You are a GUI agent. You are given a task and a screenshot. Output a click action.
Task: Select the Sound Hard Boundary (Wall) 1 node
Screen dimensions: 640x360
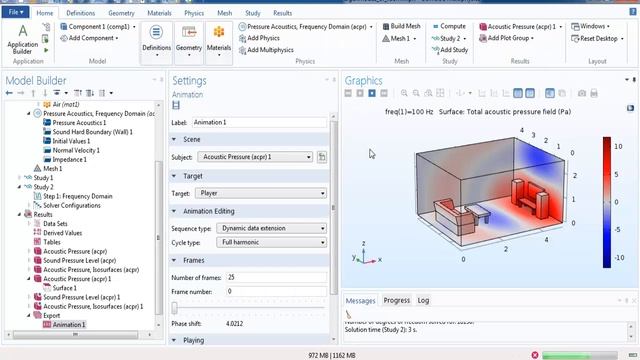(88, 132)
